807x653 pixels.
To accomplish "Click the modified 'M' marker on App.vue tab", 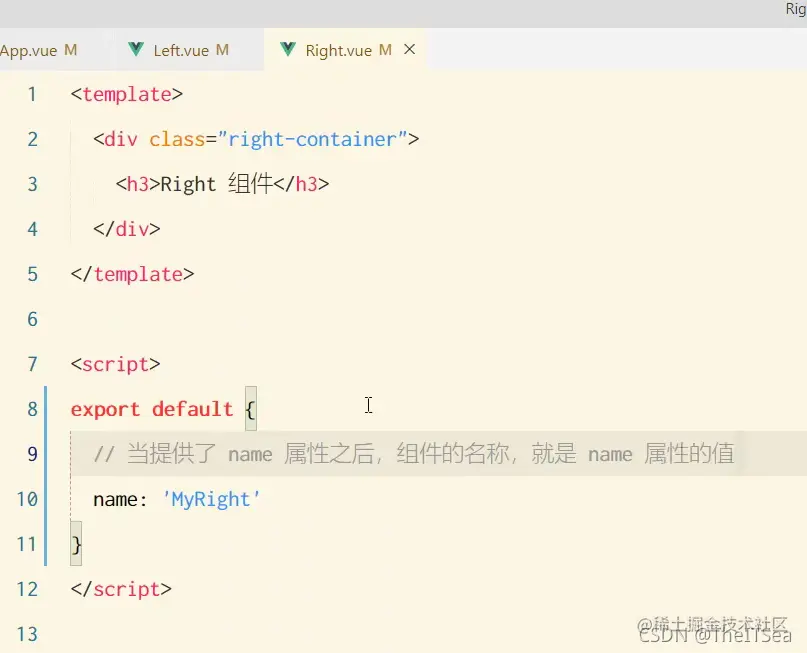I will [71, 50].
